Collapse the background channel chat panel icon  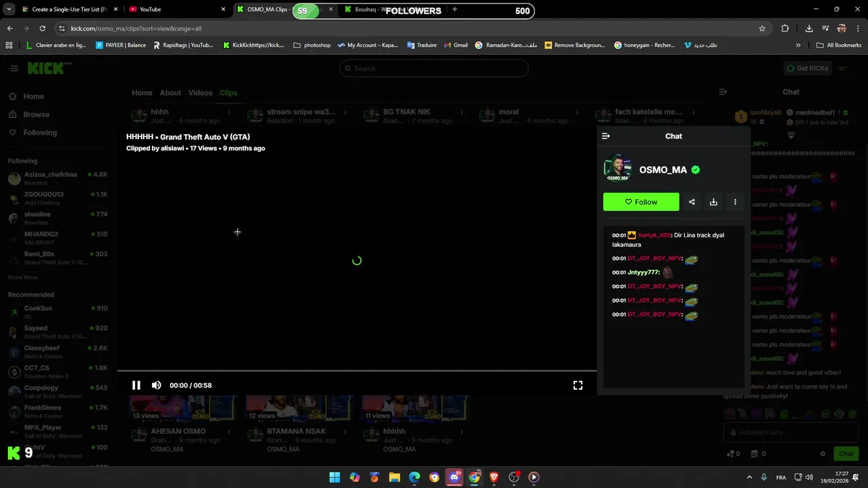click(x=723, y=92)
